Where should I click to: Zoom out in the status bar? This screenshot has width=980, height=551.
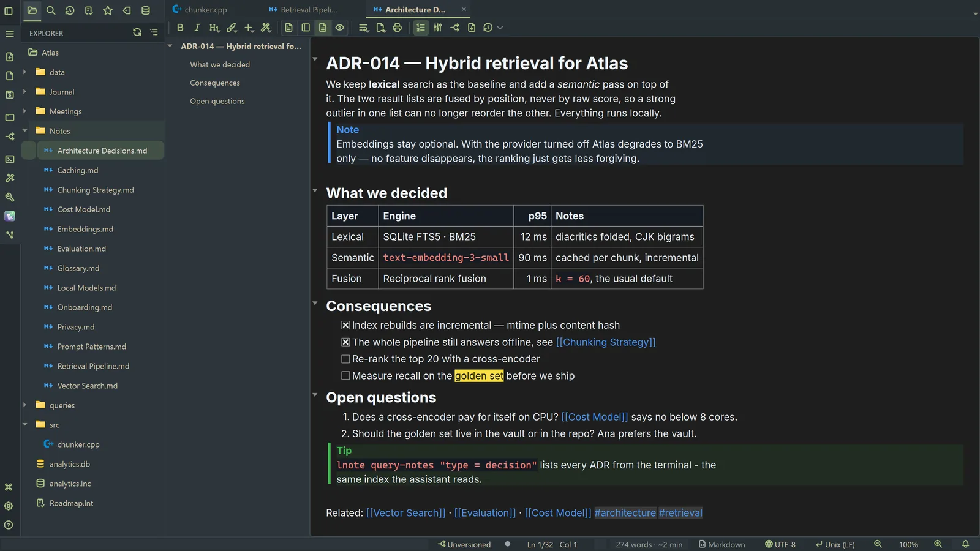[878, 544]
